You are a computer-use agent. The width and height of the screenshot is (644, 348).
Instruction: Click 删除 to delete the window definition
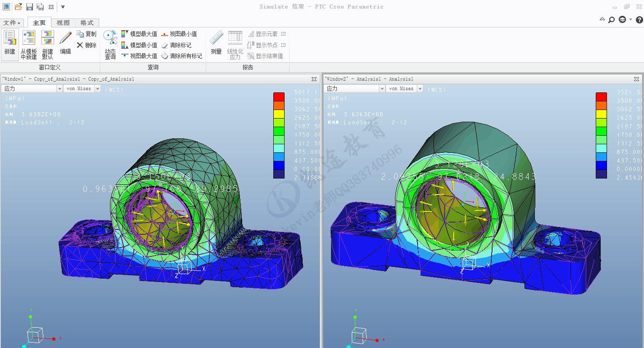87,45
